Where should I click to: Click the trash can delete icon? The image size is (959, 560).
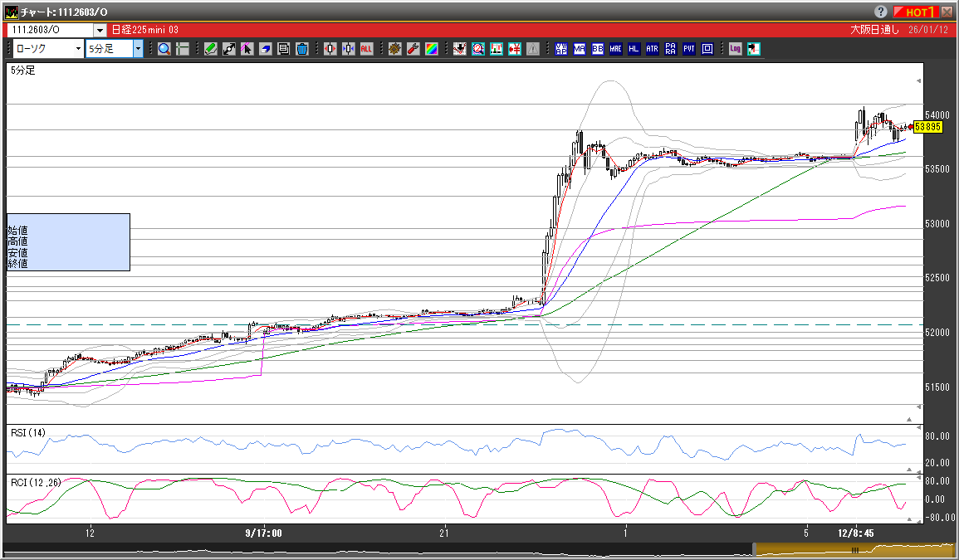point(302,49)
